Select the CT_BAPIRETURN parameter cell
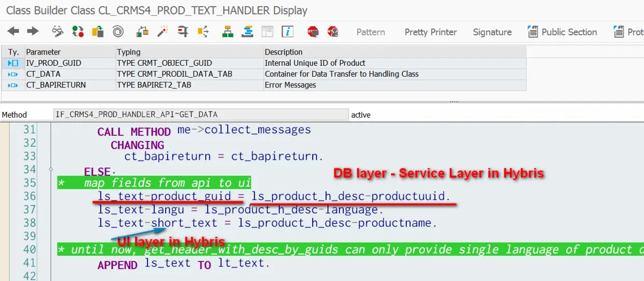Viewport: 644px width, 281px height. [x=70, y=85]
